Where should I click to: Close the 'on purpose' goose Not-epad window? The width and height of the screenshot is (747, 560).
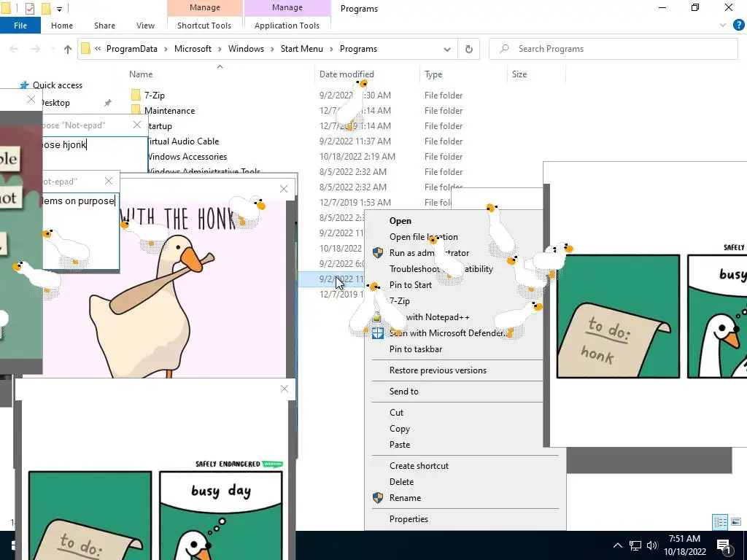(x=109, y=181)
